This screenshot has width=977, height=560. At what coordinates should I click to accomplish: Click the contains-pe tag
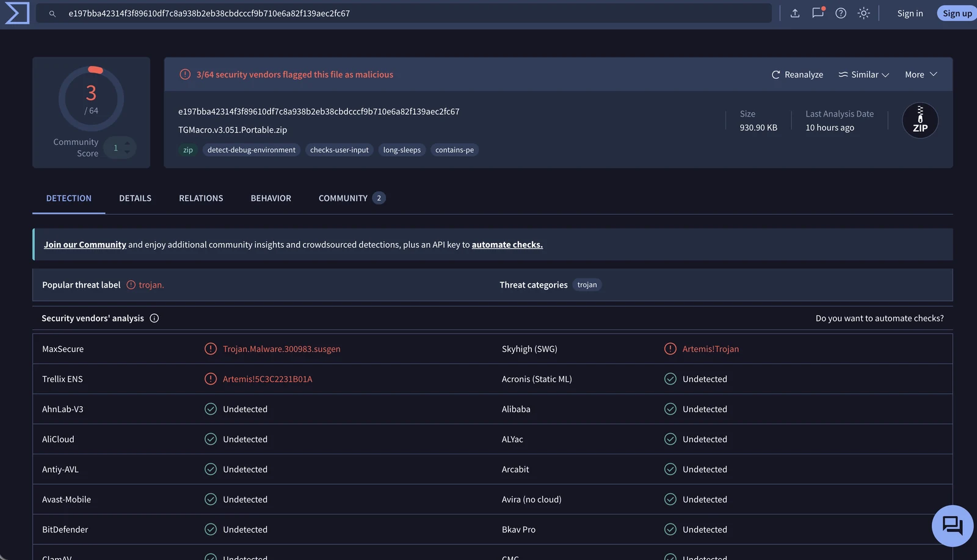point(454,150)
